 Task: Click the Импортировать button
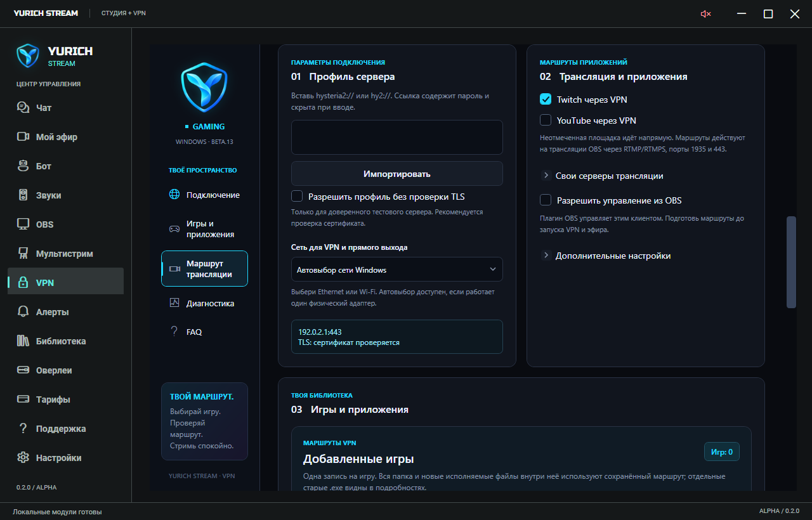tap(397, 174)
